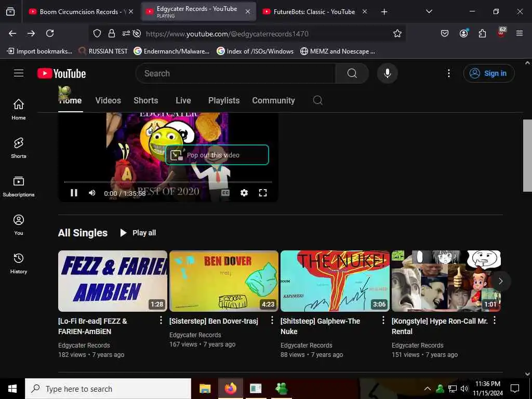Toggle YouTube guide sidebar menu
Viewport: 532px width, 399px height.
(19, 73)
